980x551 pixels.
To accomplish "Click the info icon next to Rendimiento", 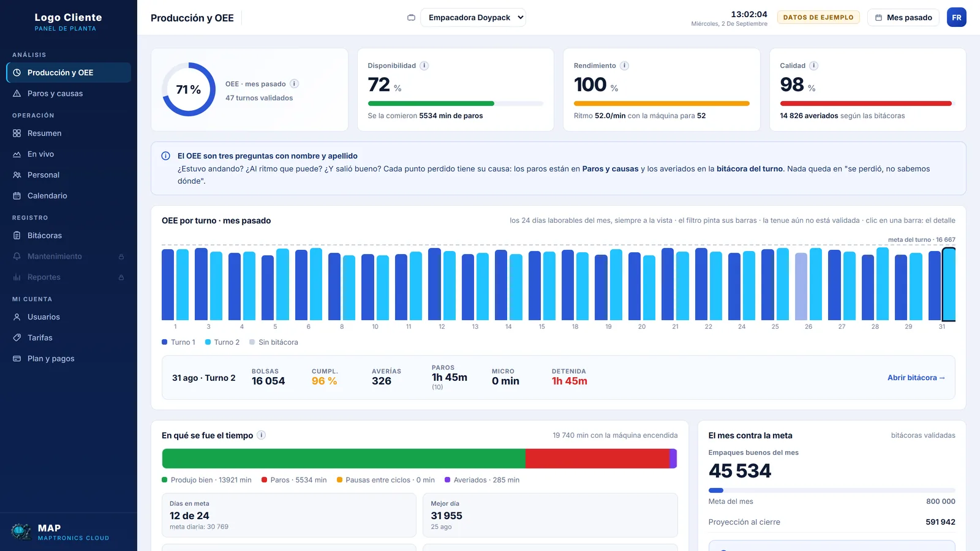I will tap(624, 66).
